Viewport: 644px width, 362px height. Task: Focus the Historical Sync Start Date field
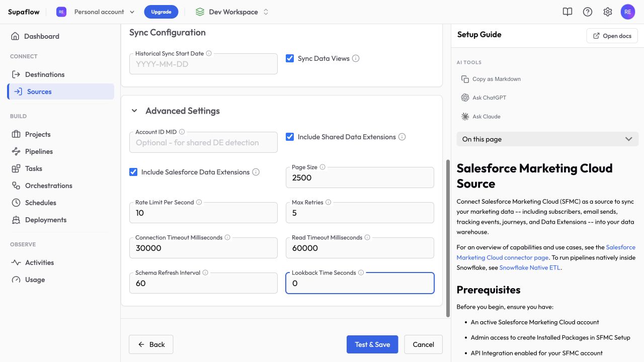(203, 64)
